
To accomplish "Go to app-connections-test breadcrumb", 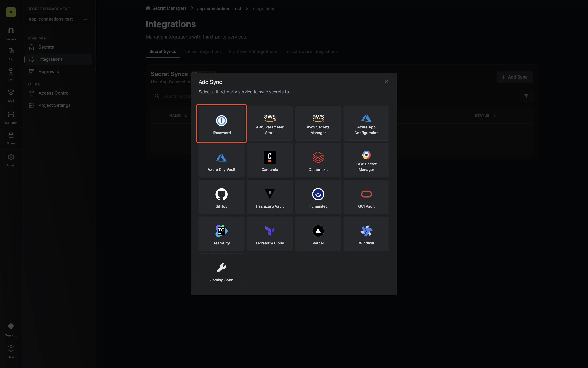I will pos(219,9).
